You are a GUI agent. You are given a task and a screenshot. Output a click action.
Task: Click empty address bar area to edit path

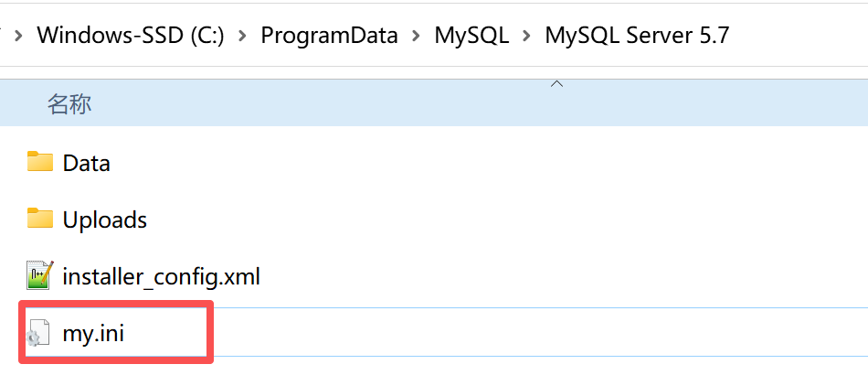click(804, 37)
